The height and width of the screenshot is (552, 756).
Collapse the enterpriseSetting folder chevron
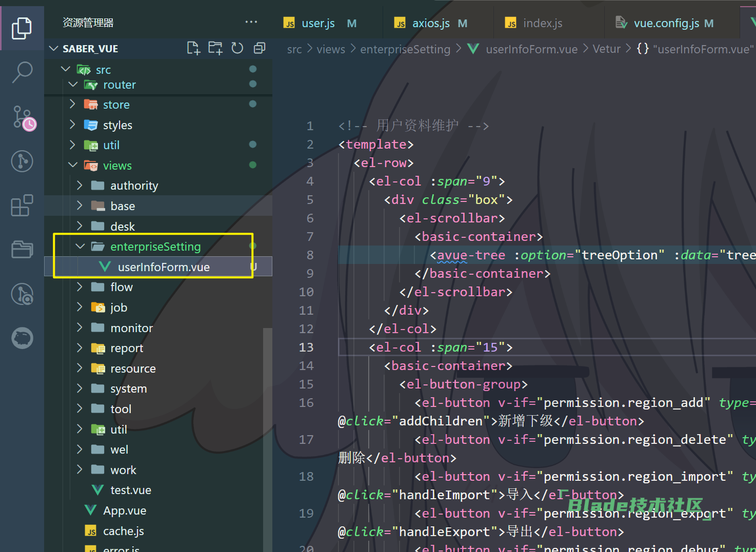pyautogui.click(x=80, y=247)
